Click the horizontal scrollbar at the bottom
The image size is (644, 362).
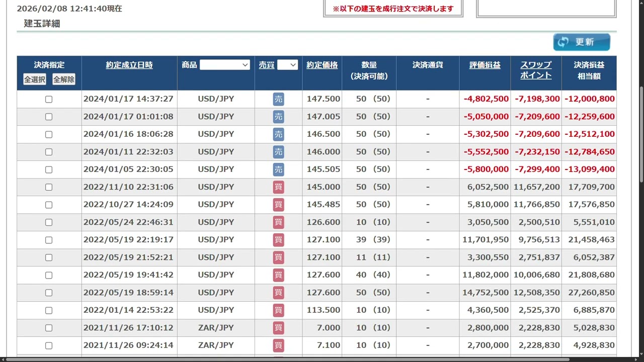tap(287, 359)
